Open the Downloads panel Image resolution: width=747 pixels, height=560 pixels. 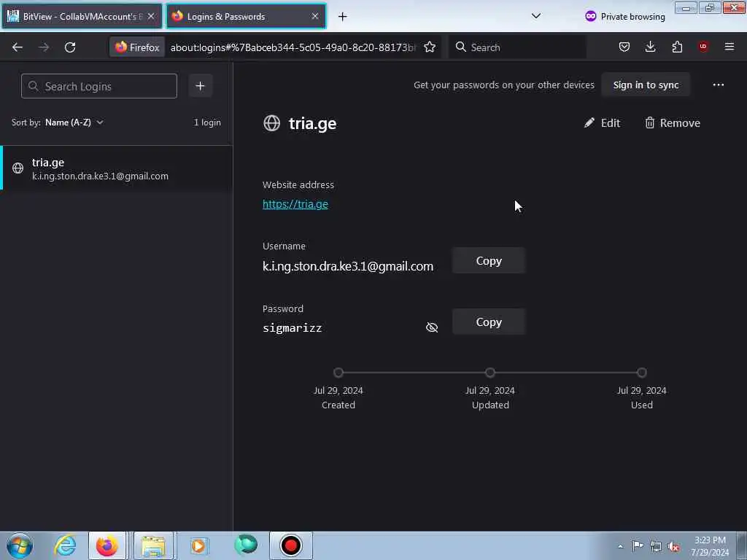[x=650, y=47]
